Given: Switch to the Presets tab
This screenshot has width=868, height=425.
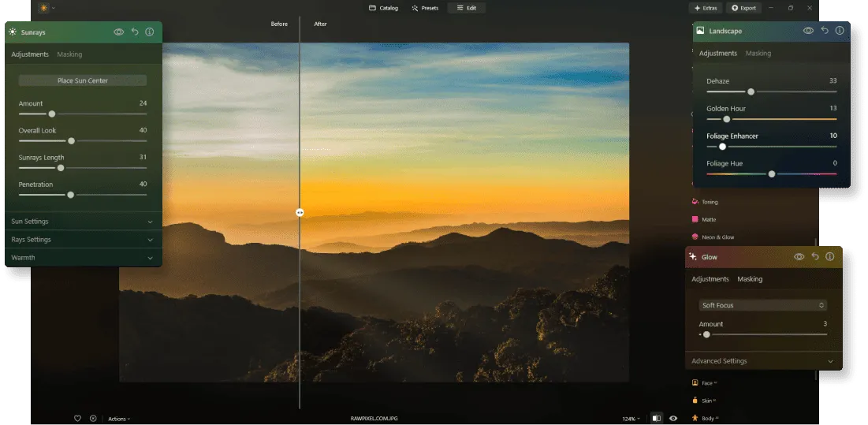Looking at the screenshot, I should coord(425,8).
